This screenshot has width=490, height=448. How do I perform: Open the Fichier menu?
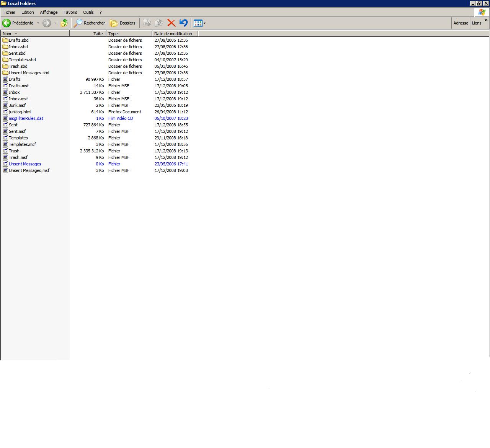coord(10,12)
